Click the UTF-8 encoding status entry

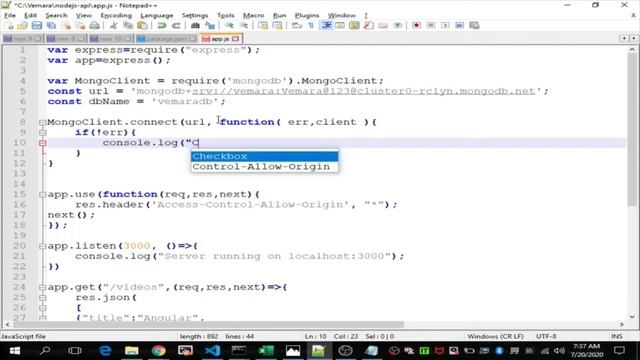[x=546, y=336]
